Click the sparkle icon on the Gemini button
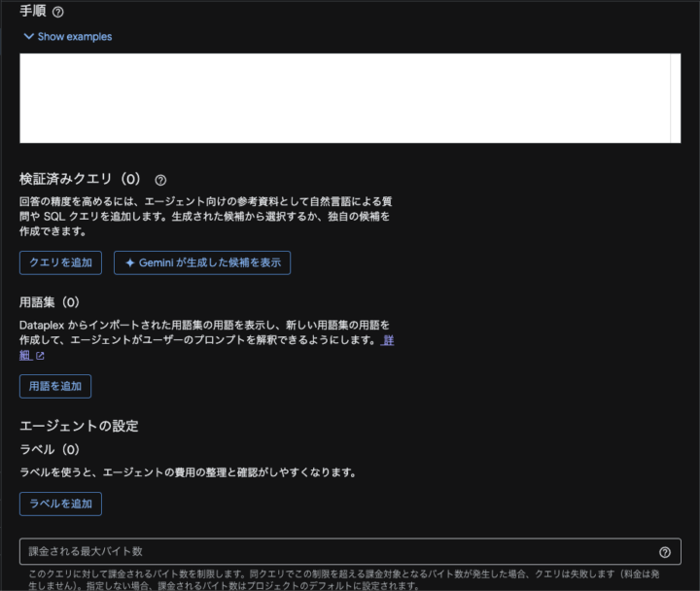Image resolution: width=700 pixels, height=591 pixels. pos(130,262)
